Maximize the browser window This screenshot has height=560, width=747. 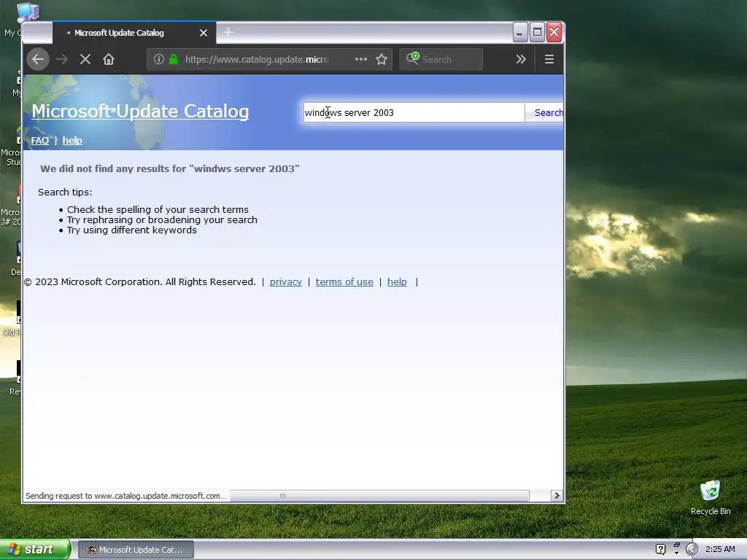click(537, 32)
